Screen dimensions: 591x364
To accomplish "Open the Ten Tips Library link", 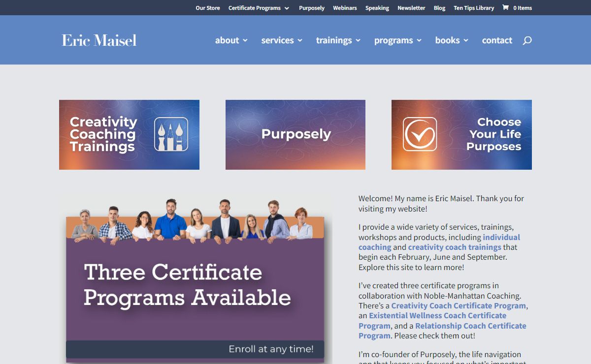I will click(474, 8).
